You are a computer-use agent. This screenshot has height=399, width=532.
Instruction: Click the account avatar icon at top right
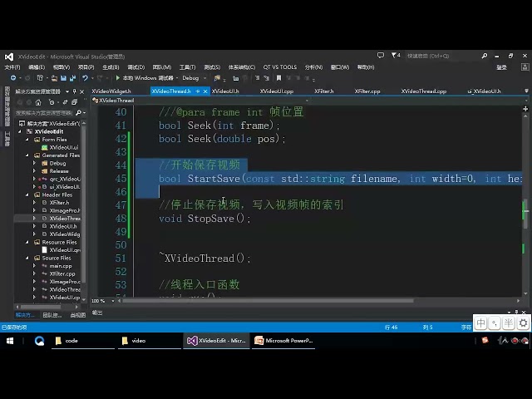[525, 66]
